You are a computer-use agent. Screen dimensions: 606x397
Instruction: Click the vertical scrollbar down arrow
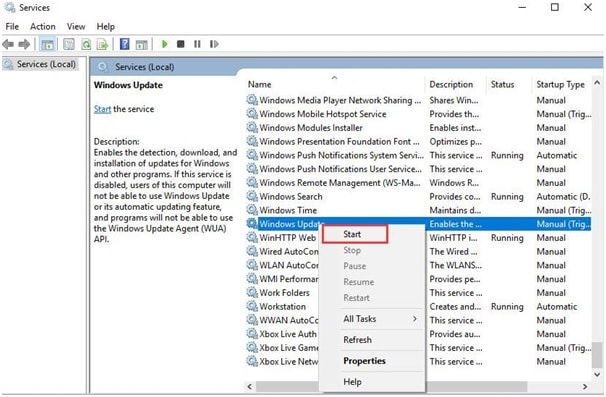pyautogui.click(x=597, y=374)
